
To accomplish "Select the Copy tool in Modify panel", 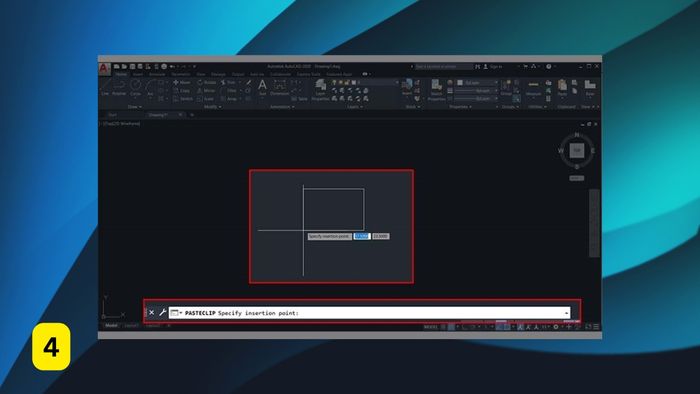I will [182, 91].
